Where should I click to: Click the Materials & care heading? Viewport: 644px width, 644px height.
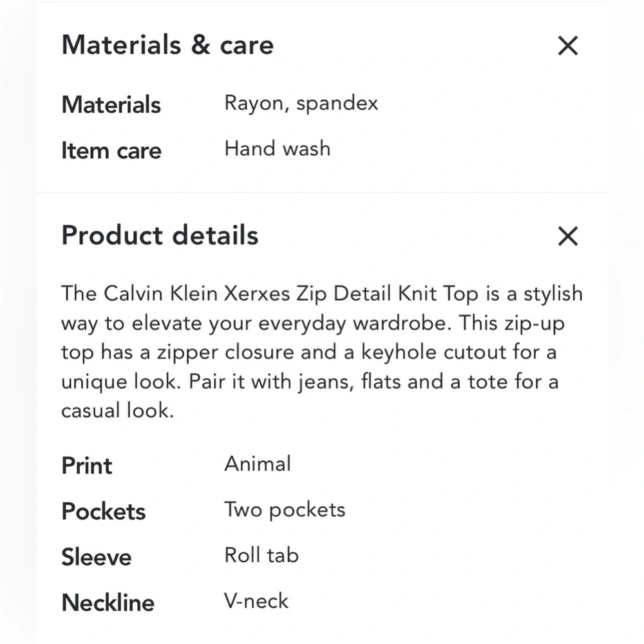click(x=167, y=45)
